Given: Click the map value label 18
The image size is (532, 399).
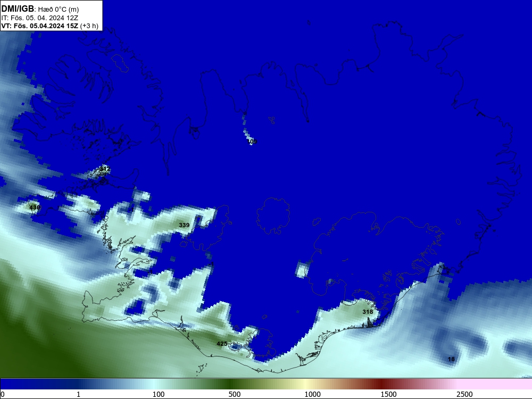Looking at the screenshot, I should pyautogui.click(x=451, y=359).
